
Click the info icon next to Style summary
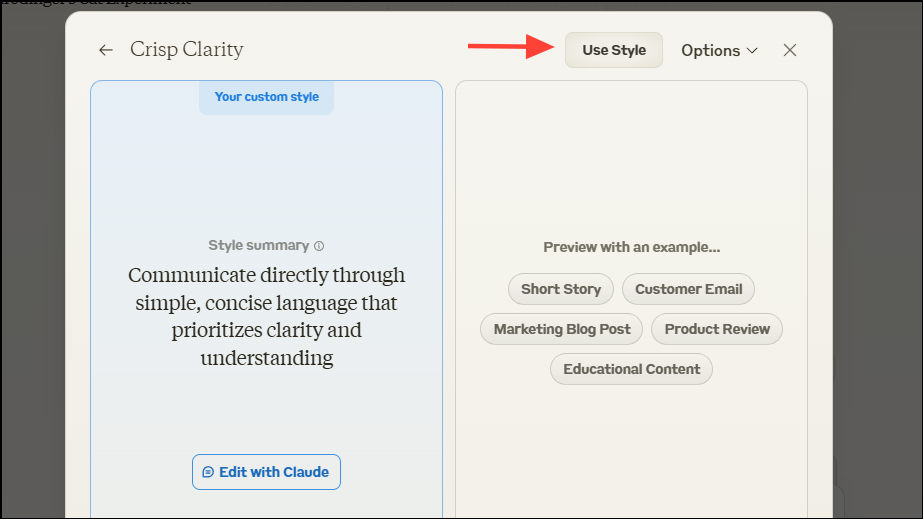(319, 246)
